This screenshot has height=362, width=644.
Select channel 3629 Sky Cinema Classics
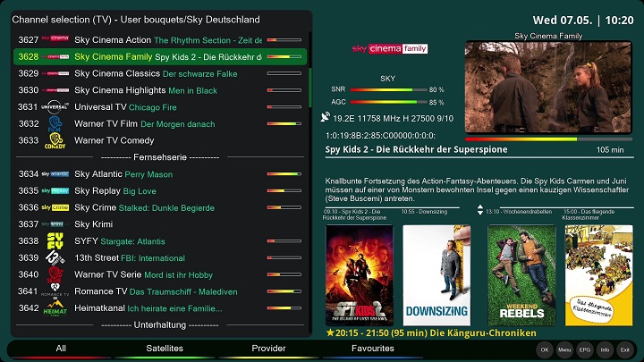(x=160, y=73)
